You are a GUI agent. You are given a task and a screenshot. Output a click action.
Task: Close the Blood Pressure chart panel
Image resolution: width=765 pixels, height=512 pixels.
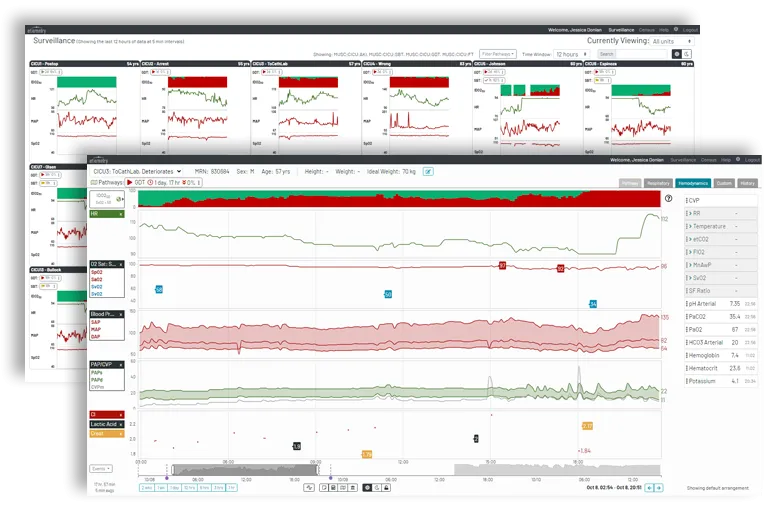(x=121, y=314)
